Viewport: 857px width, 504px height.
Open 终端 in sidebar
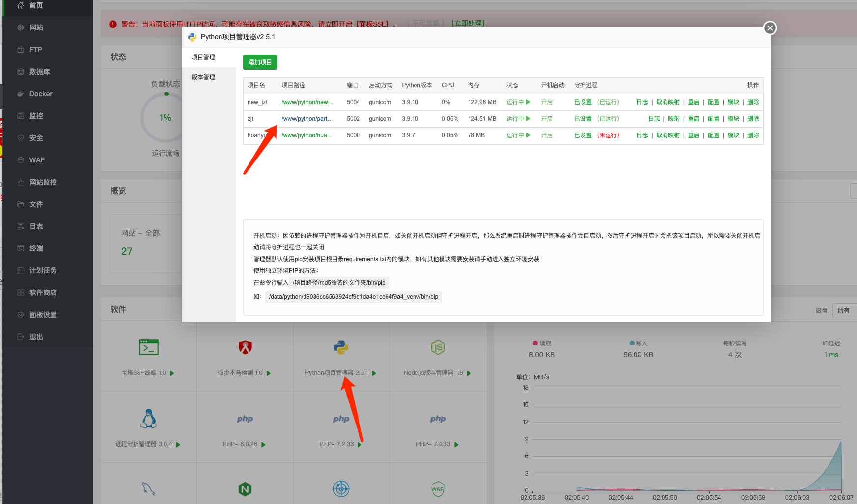coord(36,248)
